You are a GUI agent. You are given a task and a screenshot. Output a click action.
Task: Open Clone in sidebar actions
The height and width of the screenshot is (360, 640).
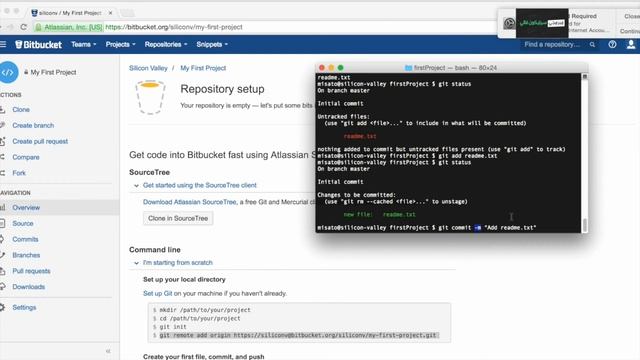pyautogui.click(x=21, y=109)
